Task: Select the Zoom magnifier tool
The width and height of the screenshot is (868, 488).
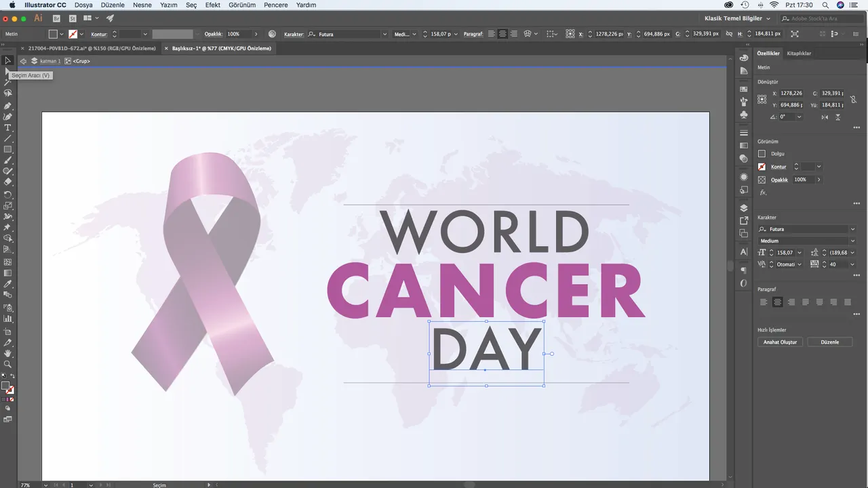Action: tap(8, 364)
